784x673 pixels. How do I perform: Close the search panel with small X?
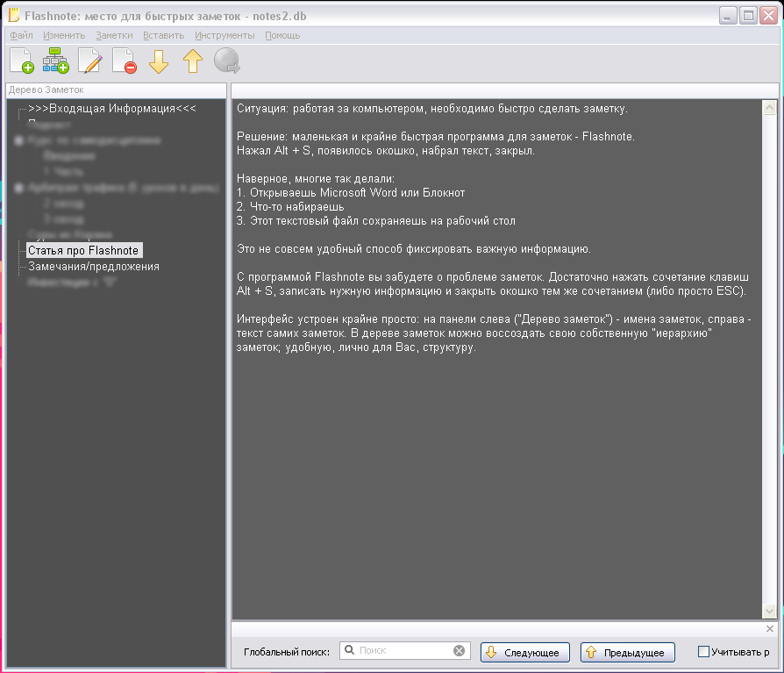(x=769, y=628)
